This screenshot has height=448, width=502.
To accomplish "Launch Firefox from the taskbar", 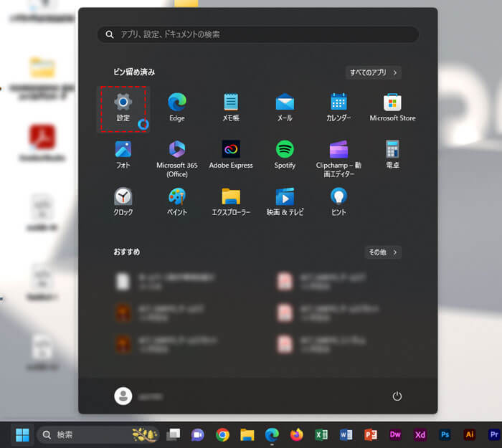I will (x=296, y=435).
